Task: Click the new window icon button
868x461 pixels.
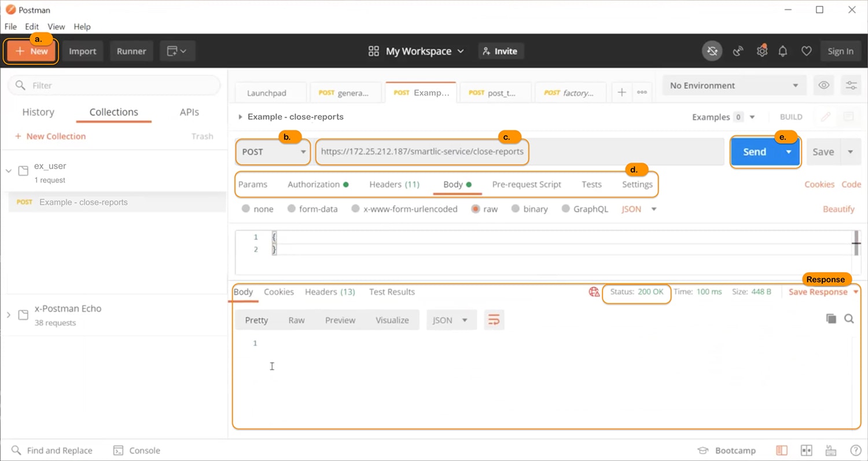Action: pos(177,51)
